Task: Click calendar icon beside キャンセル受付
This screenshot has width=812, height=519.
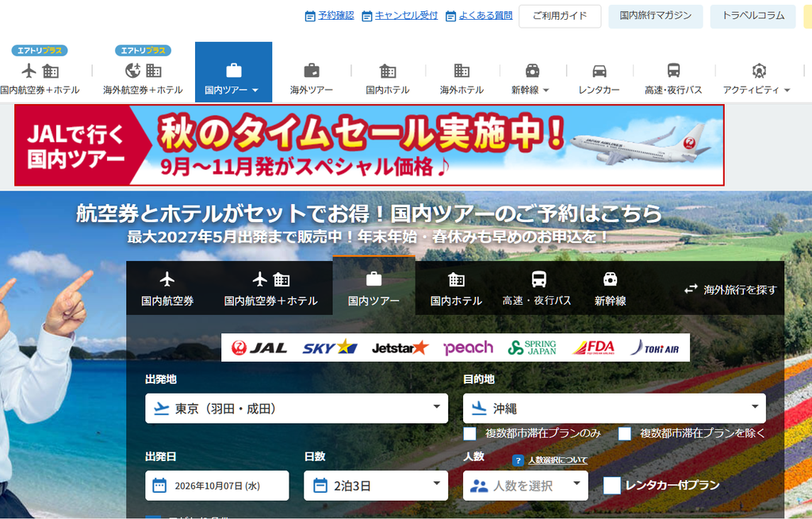Action: [x=366, y=17]
